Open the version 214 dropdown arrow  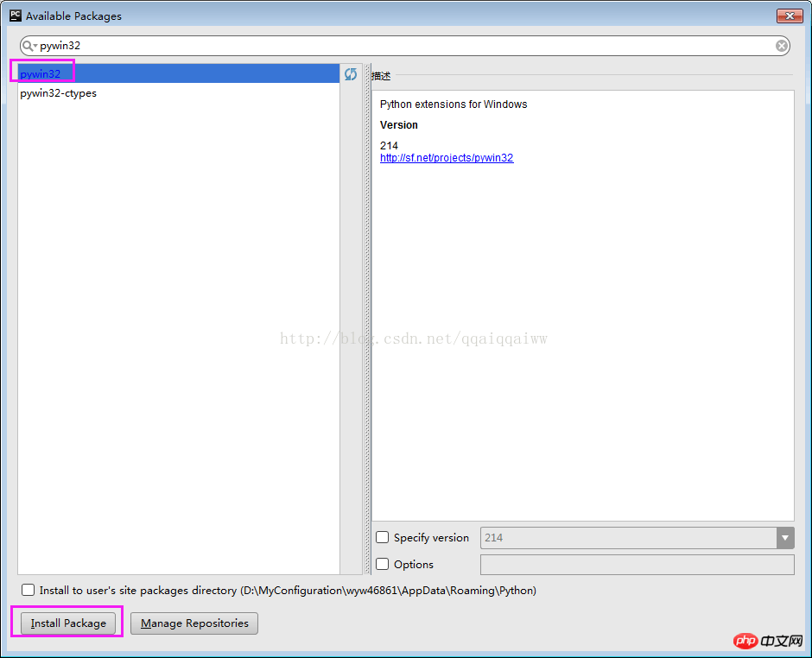(x=785, y=538)
